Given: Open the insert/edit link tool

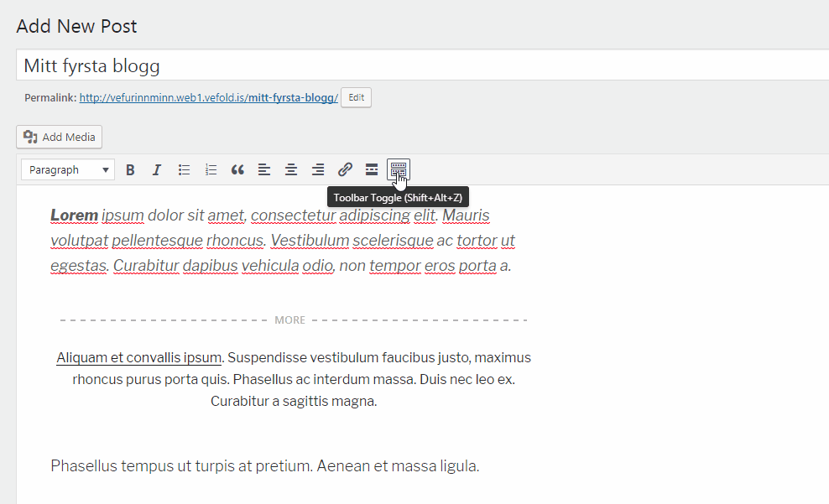Looking at the screenshot, I should 345,170.
